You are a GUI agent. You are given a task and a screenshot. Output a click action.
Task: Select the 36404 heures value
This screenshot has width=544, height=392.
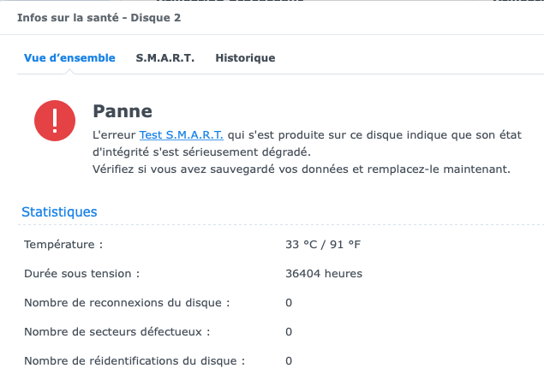click(324, 274)
